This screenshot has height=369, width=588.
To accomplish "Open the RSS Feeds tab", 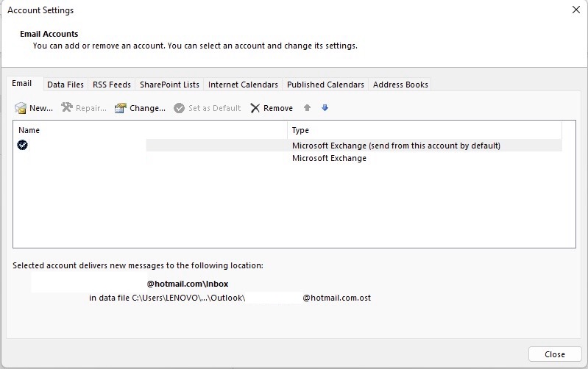I will point(112,85).
